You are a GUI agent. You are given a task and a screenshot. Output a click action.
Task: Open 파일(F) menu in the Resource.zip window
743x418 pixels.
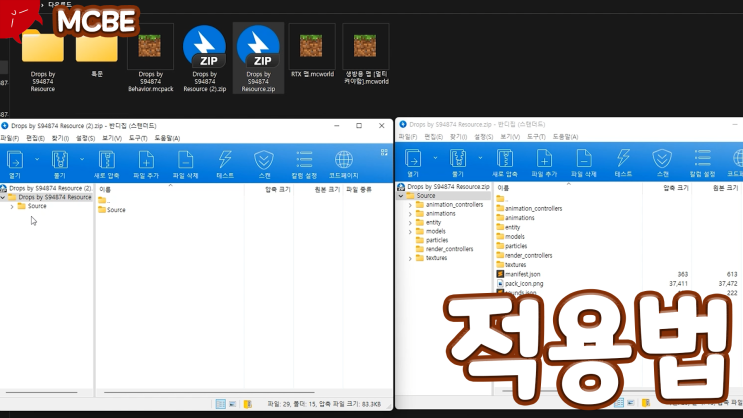coord(408,137)
